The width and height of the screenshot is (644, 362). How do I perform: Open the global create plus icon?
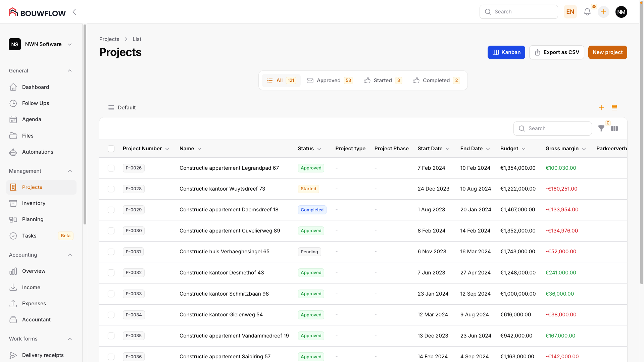(x=603, y=12)
